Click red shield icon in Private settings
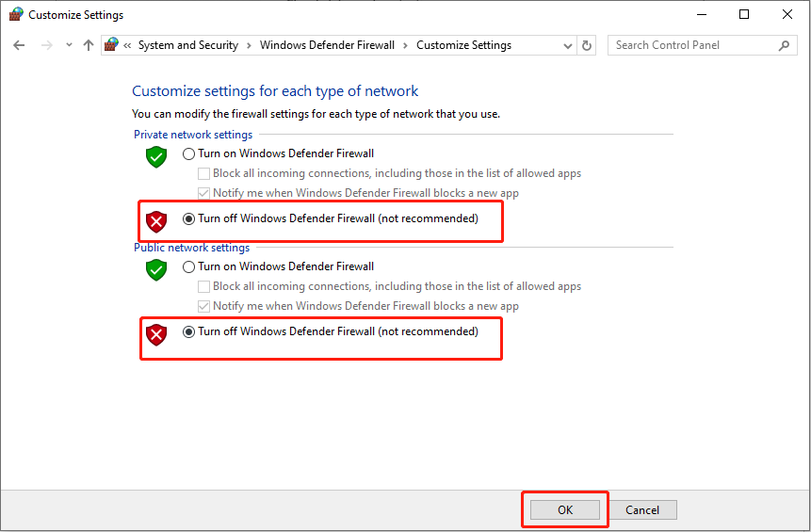The height and width of the screenshot is (532, 811). coord(156,222)
